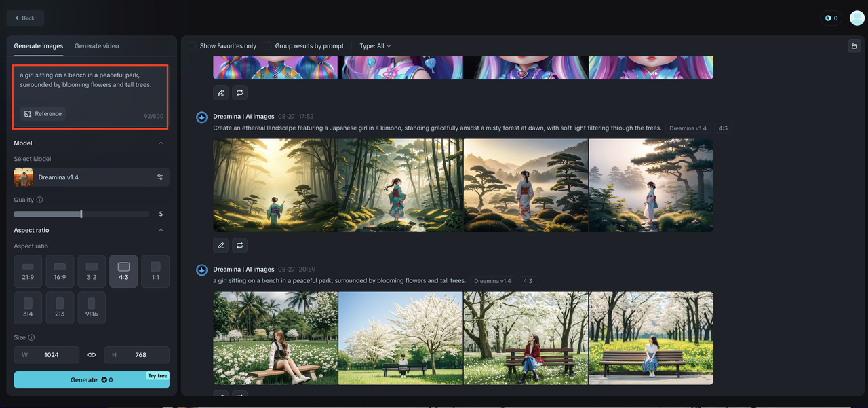Open fourth kimono image in white mist
This screenshot has height=408, width=868.
(x=651, y=185)
